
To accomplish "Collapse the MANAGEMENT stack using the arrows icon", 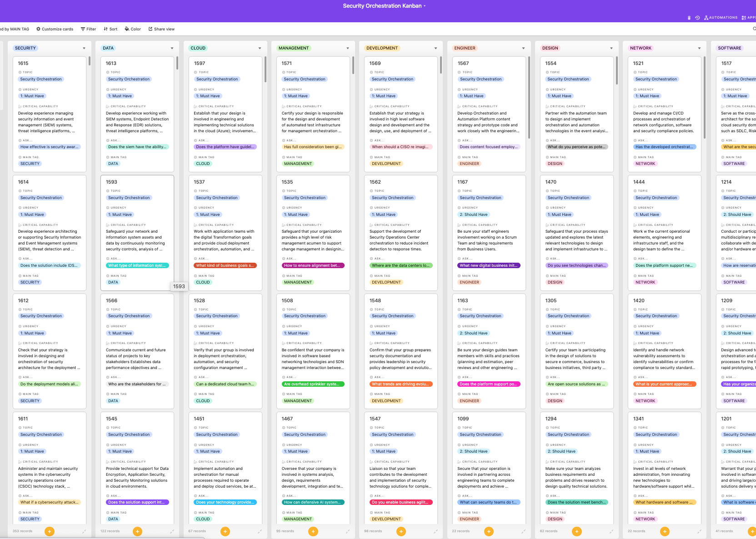I will pos(348,531).
